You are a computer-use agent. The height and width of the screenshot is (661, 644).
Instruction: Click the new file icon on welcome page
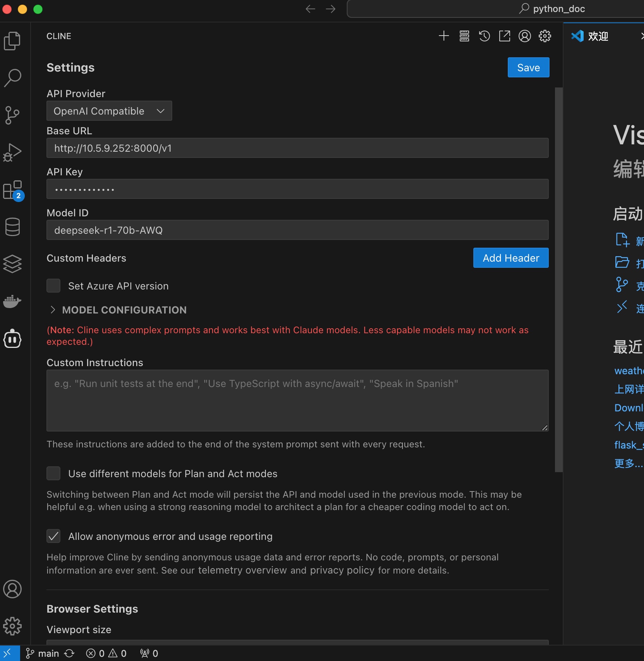[622, 240]
